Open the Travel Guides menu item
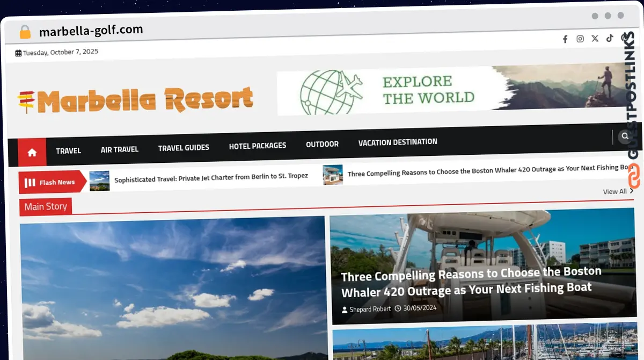Screen dimensions: 644x360 pos(184,148)
